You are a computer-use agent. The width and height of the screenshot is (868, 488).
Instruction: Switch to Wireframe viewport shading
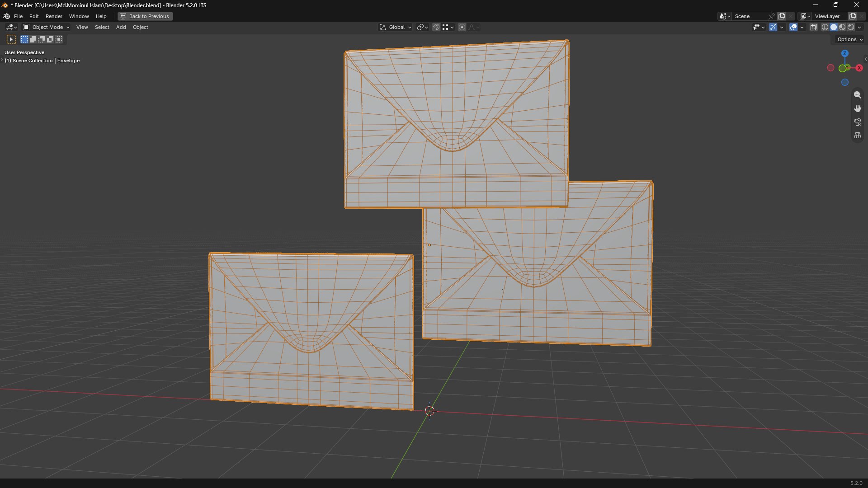[x=825, y=27]
